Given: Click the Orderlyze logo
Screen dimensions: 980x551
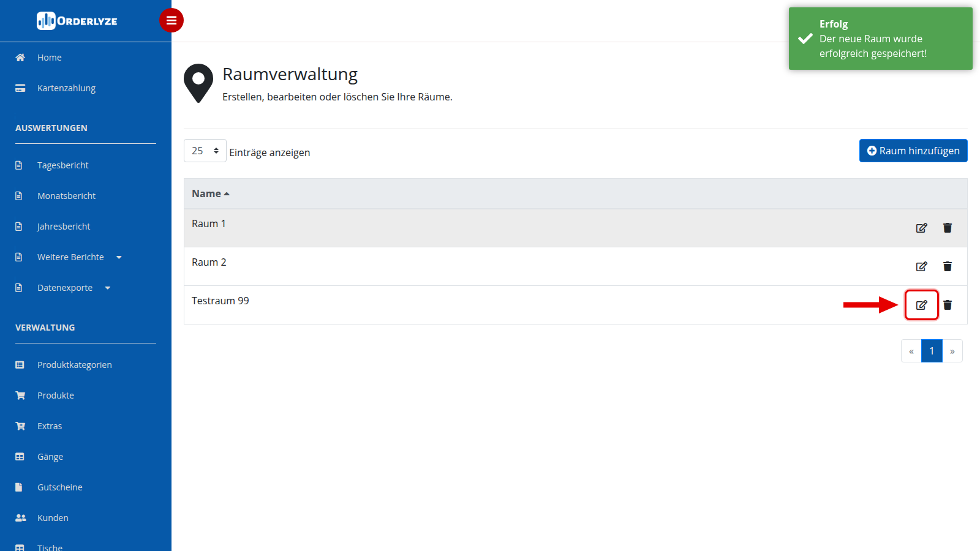Looking at the screenshot, I should [77, 21].
